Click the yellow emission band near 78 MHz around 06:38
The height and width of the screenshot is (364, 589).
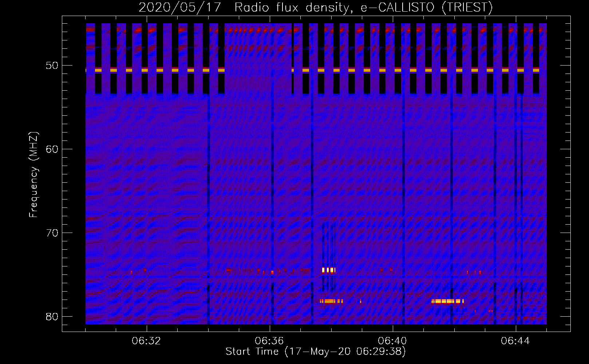pyautogui.click(x=331, y=301)
